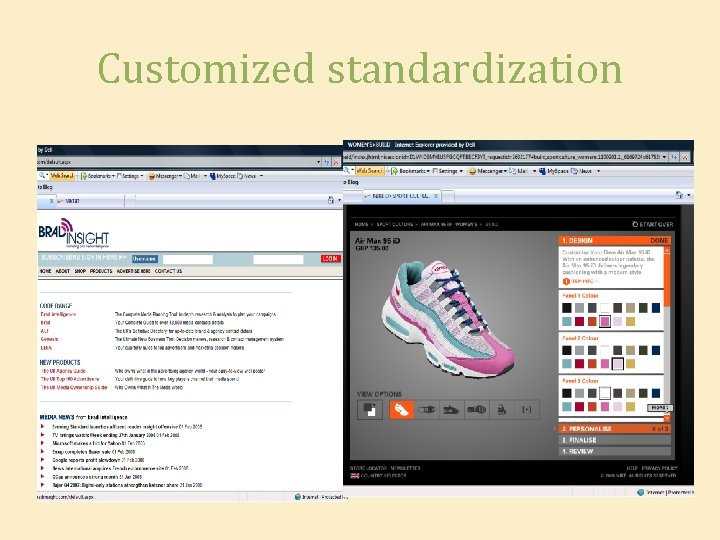
Task: Click the Brad Insight logo
Action: (73, 233)
